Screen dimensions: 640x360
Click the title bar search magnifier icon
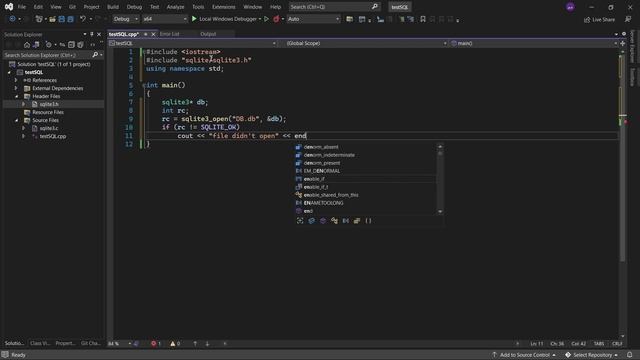pyautogui.click(x=375, y=7)
